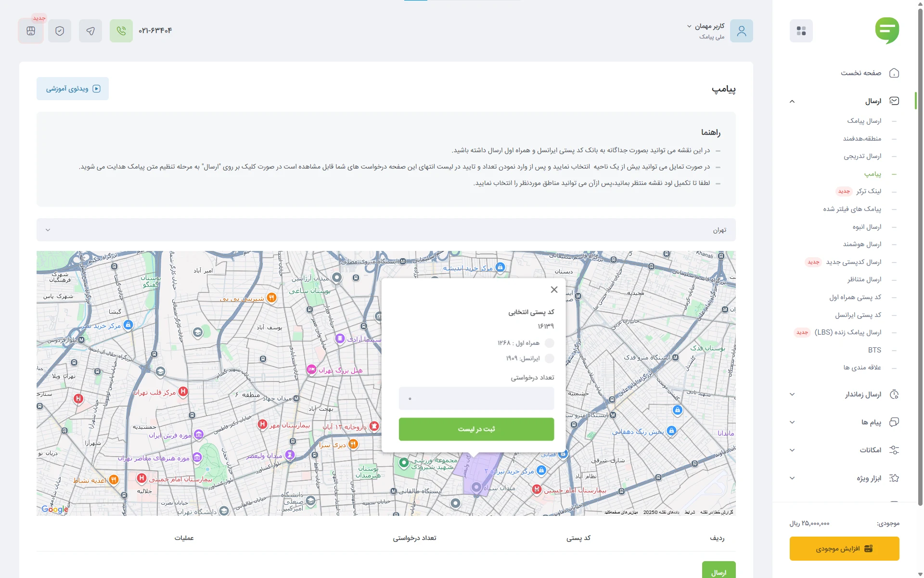
Task: Open ارسال کدپستی جدید menu item
Action: tap(854, 262)
